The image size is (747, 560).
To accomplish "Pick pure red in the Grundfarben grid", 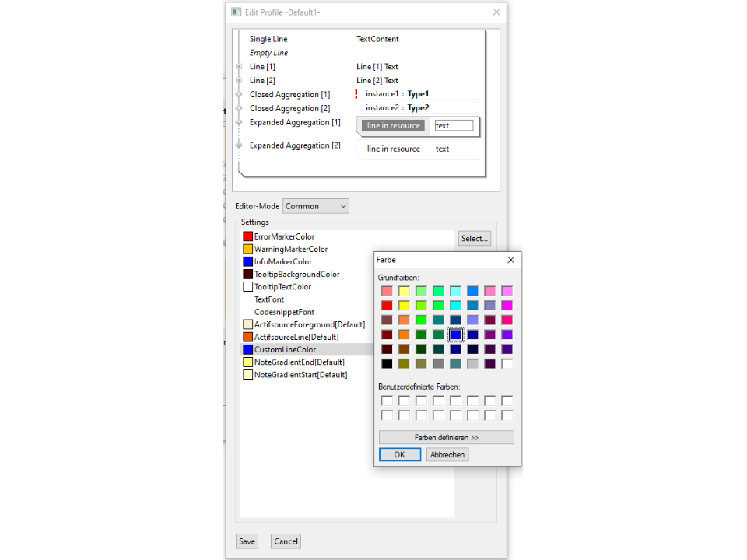I will point(387,306).
